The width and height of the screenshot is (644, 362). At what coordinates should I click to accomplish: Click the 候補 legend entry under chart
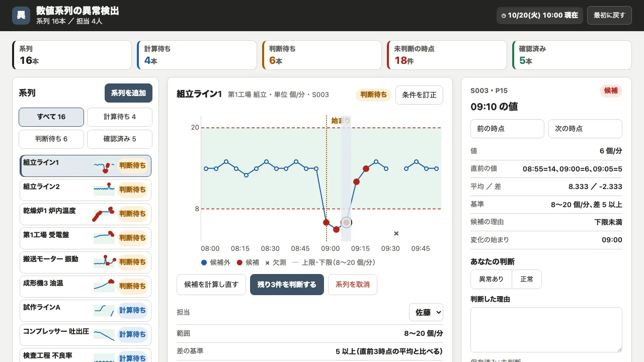[x=248, y=262]
